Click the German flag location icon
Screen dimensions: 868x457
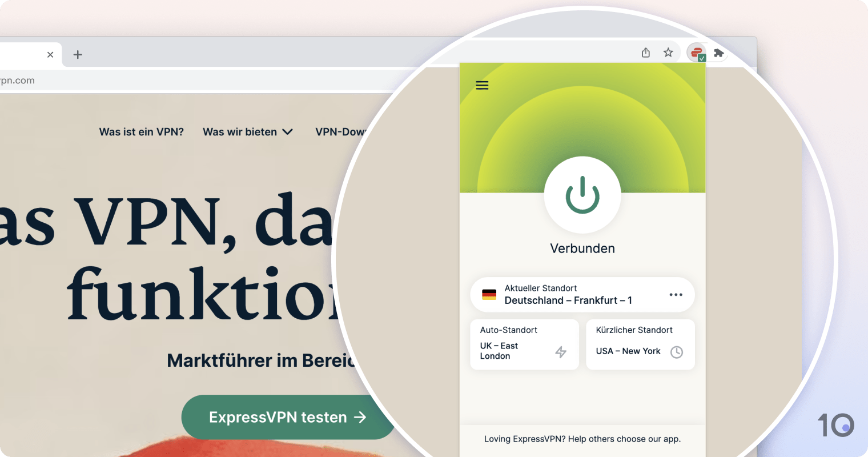click(489, 294)
